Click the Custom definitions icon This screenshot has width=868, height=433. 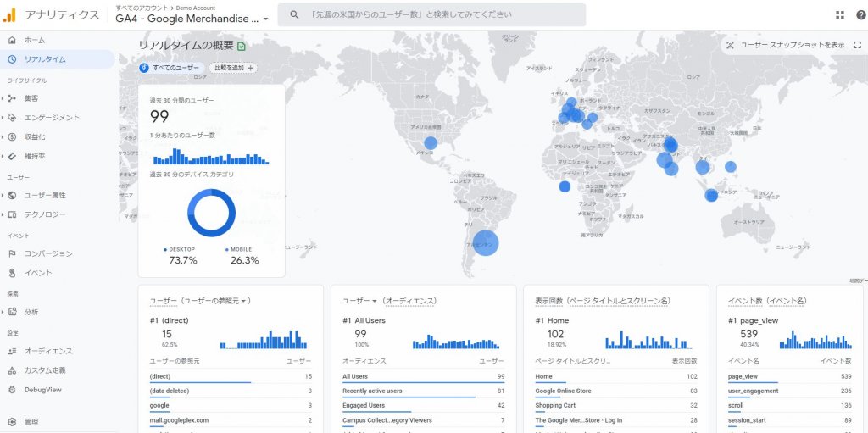point(12,370)
